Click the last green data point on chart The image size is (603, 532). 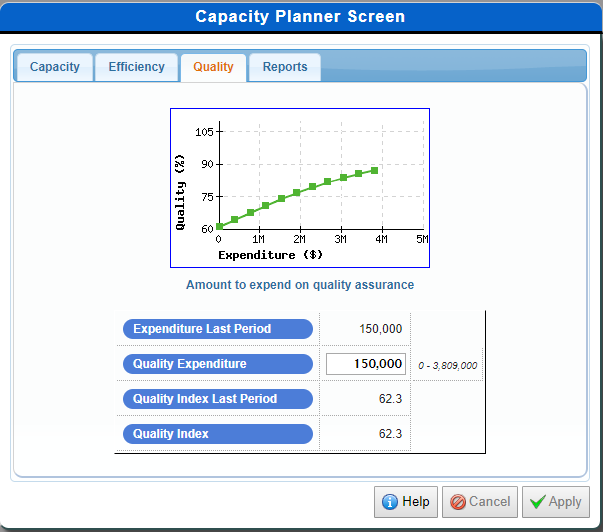(374, 170)
